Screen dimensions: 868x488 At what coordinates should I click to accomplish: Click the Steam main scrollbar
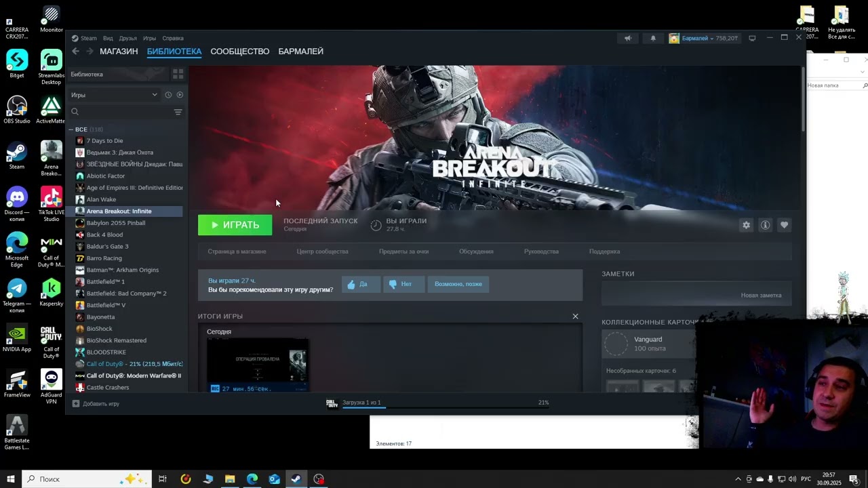[803, 98]
